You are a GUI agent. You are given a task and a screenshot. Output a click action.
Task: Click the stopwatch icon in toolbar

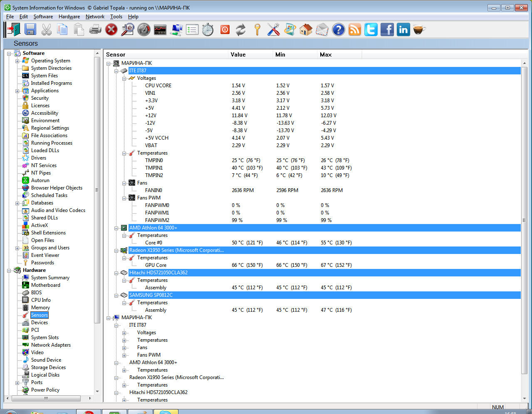click(x=208, y=30)
